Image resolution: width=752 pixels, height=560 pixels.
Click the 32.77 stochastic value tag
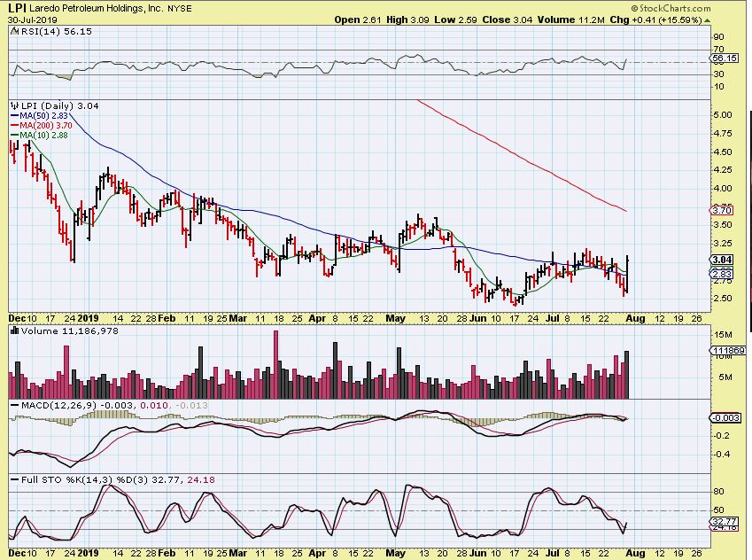[x=724, y=521]
